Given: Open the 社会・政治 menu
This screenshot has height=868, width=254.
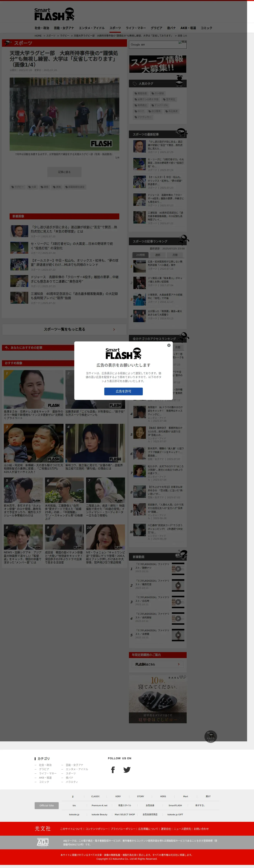Looking at the screenshot, I should pos(42,28).
